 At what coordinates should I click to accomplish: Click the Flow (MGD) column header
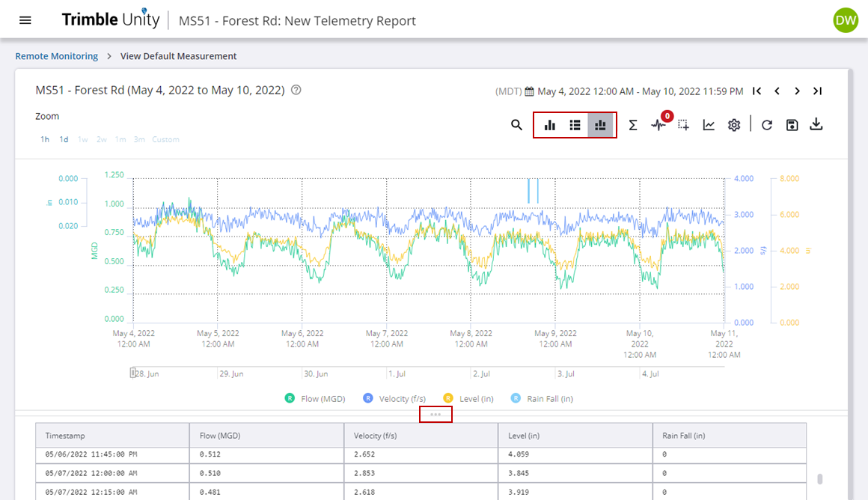(x=267, y=436)
